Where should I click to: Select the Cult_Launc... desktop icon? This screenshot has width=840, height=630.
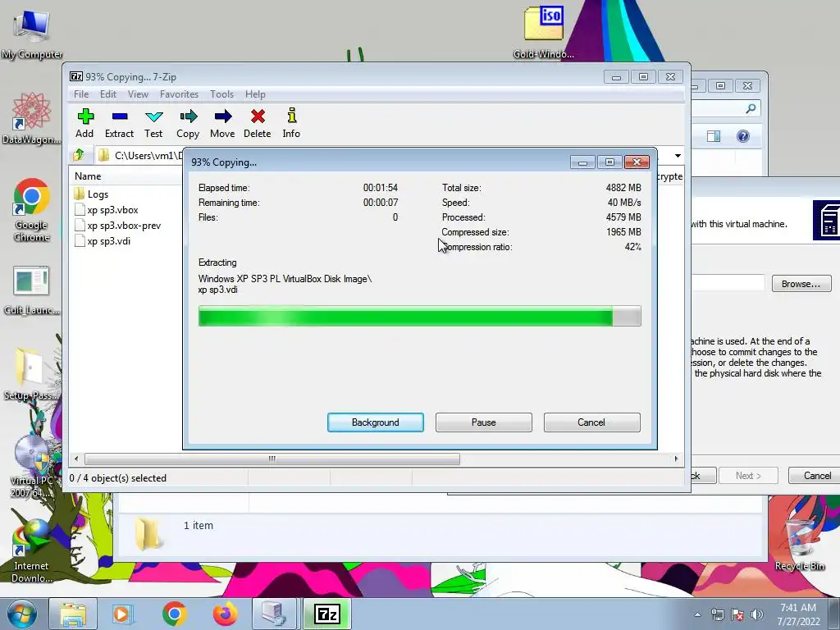tap(32, 290)
